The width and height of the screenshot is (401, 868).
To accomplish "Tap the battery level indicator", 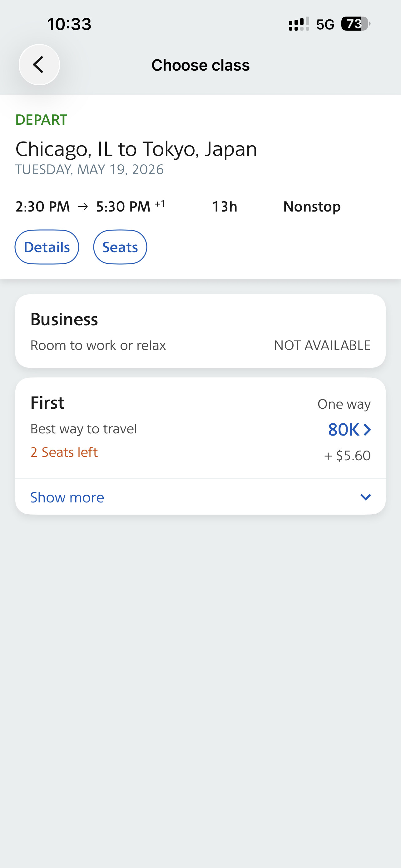I will [355, 24].
